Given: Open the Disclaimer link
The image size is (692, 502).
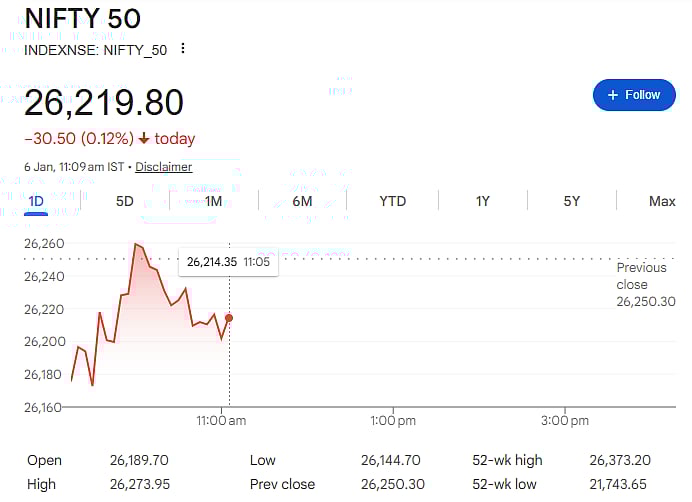Looking at the screenshot, I should coord(164,167).
